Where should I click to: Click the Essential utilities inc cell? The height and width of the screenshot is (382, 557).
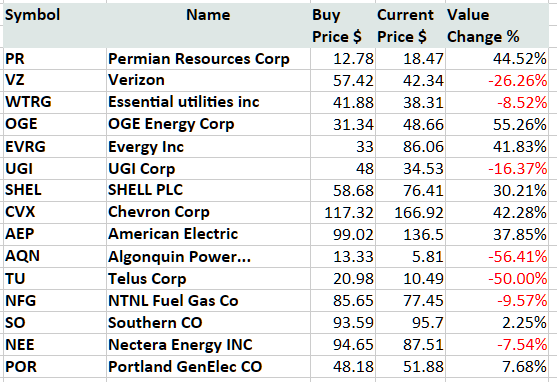[208, 102]
